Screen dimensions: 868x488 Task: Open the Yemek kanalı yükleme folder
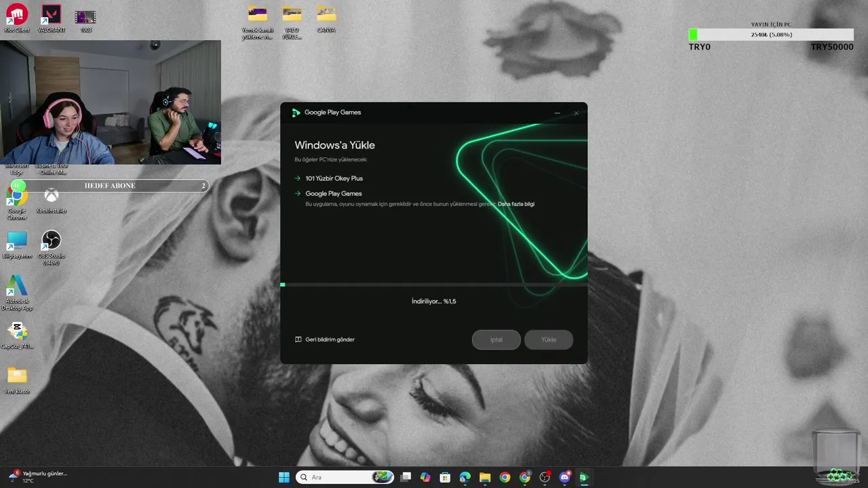258,22
